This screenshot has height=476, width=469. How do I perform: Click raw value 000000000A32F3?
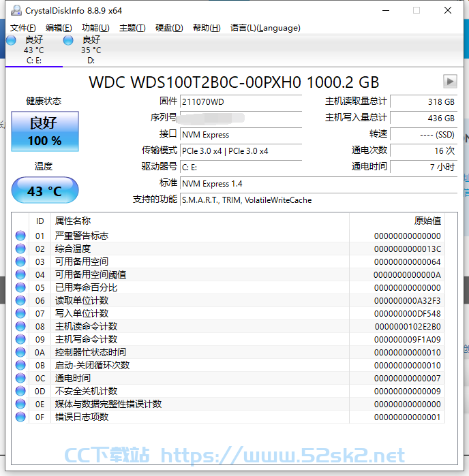pos(407,300)
